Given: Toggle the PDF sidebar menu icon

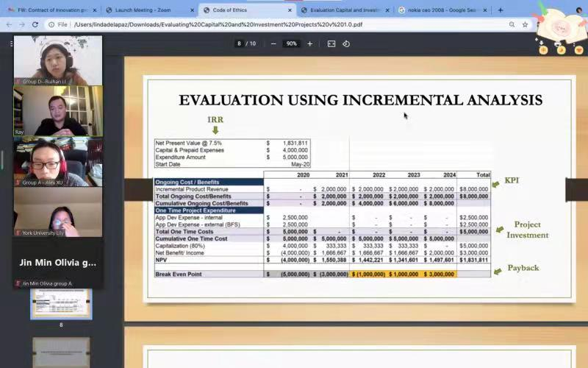Looking at the screenshot, I should 11,44.
